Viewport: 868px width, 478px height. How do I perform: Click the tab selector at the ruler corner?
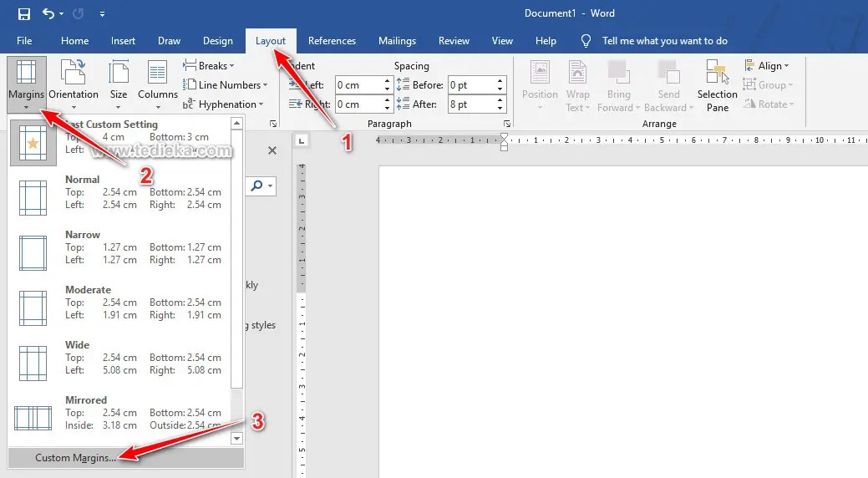[302, 141]
